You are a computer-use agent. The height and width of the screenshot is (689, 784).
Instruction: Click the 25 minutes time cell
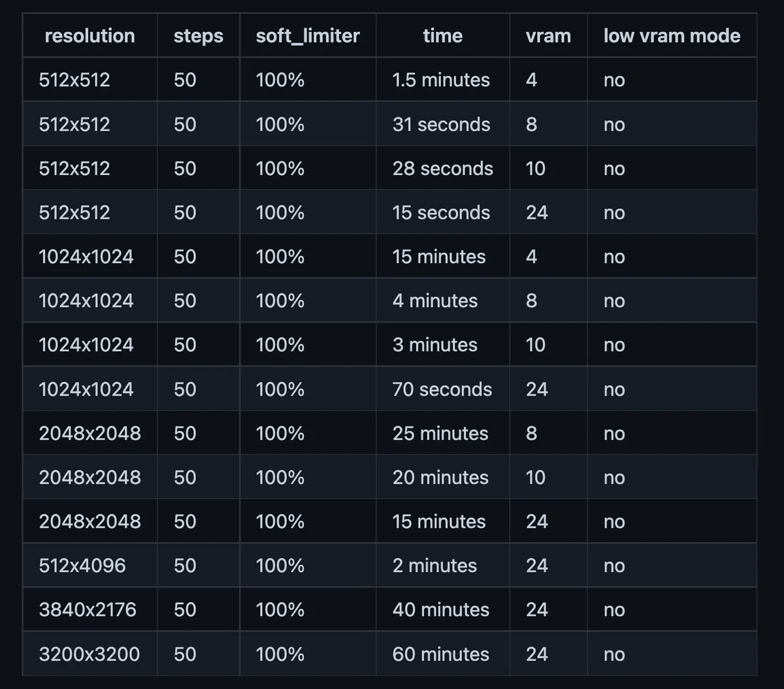[x=442, y=434]
